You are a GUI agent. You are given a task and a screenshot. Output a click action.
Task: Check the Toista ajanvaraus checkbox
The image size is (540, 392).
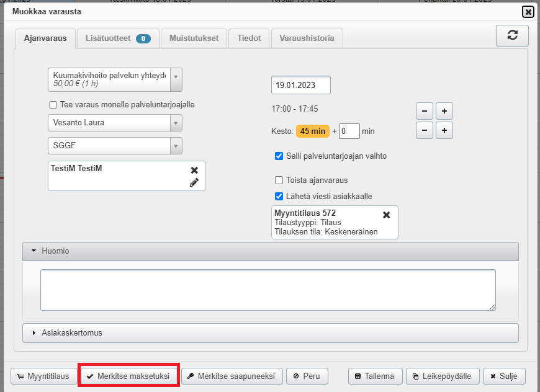click(279, 180)
